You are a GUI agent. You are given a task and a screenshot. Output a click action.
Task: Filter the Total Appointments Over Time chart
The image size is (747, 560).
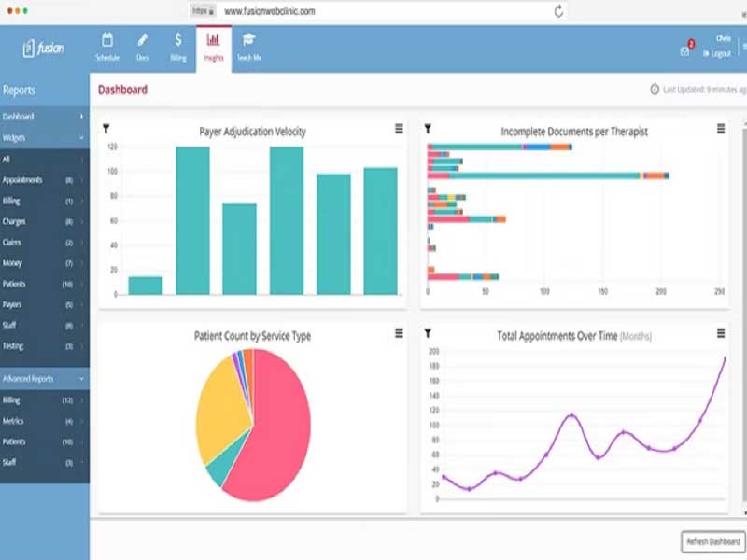click(x=428, y=333)
